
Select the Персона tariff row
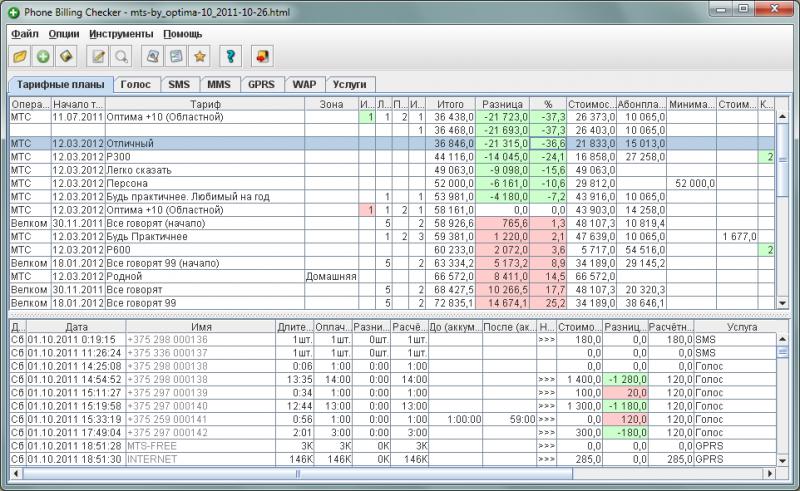pos(392,183)
